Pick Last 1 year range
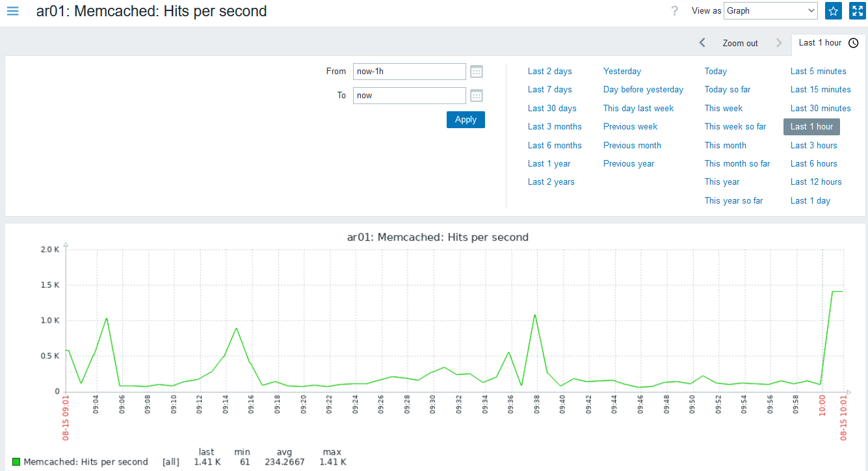 549,164
